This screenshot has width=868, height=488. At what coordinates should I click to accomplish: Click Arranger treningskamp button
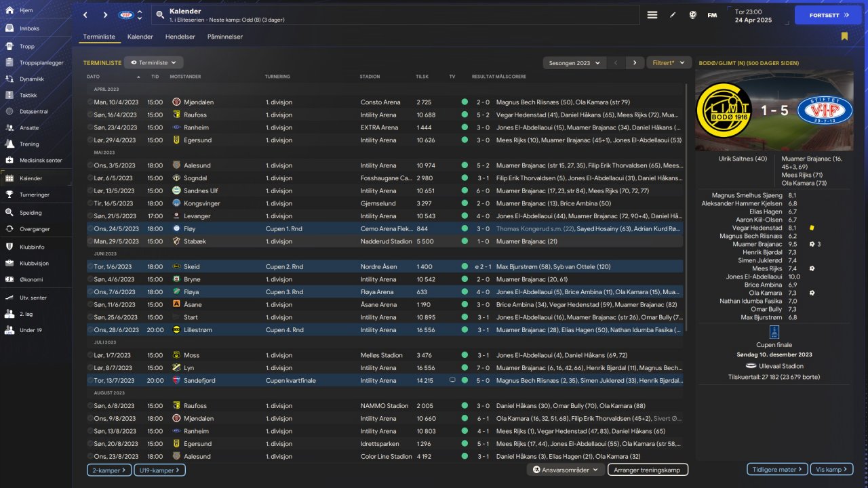coord(648,470)
